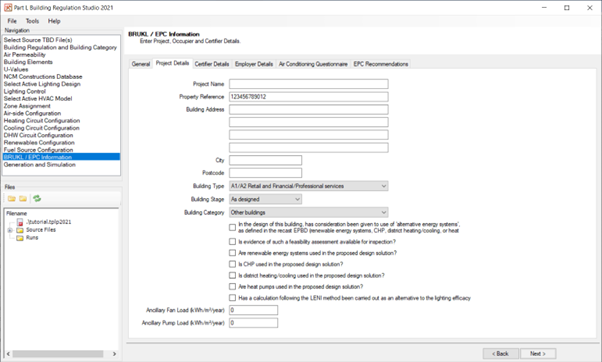
Task: Select 'Building Elements' in navigation list
Action: pyautogui.click(x=28, y=62)
